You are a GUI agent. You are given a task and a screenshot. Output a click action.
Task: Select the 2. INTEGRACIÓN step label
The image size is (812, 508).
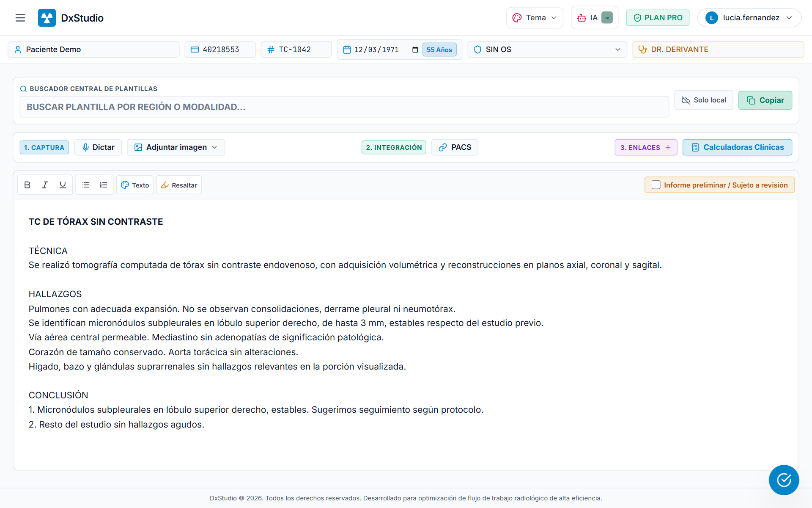point(394,147)
